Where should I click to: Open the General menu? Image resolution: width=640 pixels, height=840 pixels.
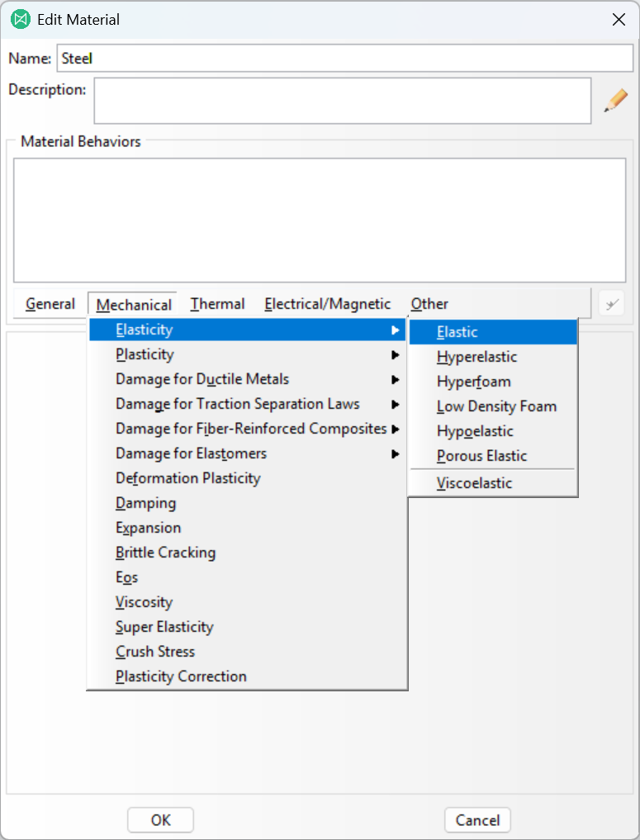point(50,304)
